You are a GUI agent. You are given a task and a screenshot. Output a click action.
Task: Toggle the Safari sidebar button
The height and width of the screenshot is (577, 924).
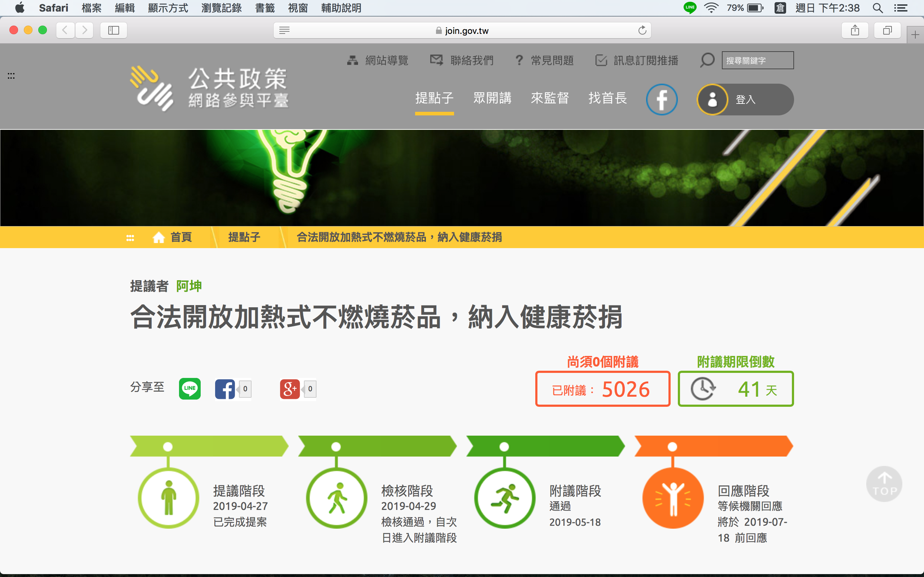pyautogui.click(x=113, y=31)
